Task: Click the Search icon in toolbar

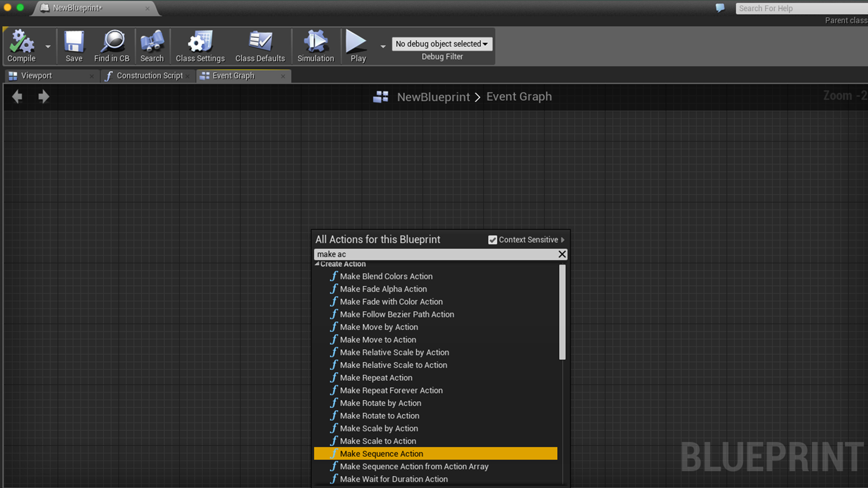Action: pos(152,45)
